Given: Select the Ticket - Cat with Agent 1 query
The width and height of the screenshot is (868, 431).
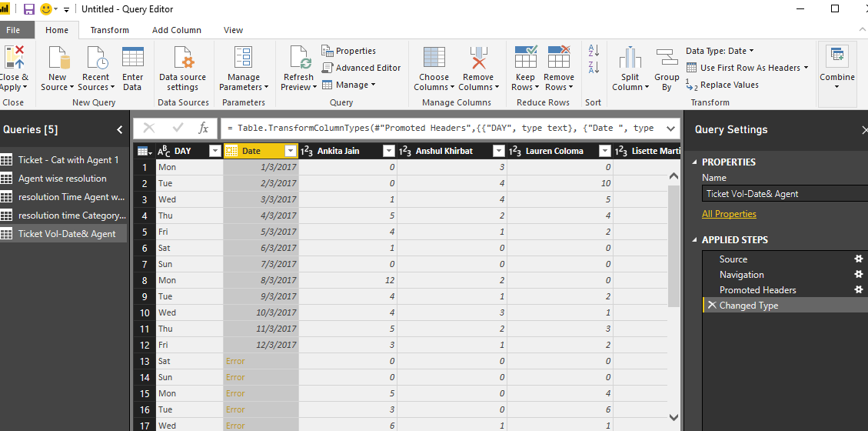Looking at the screenshot, I should pos(63,159).
